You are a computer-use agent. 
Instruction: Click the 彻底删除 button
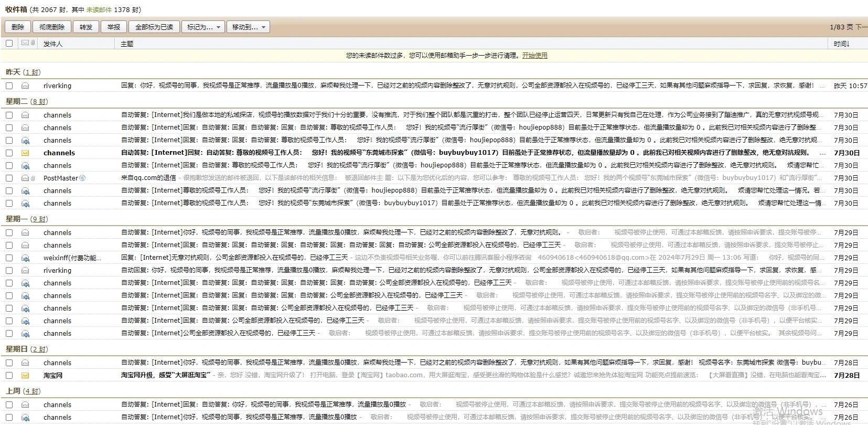52,27
